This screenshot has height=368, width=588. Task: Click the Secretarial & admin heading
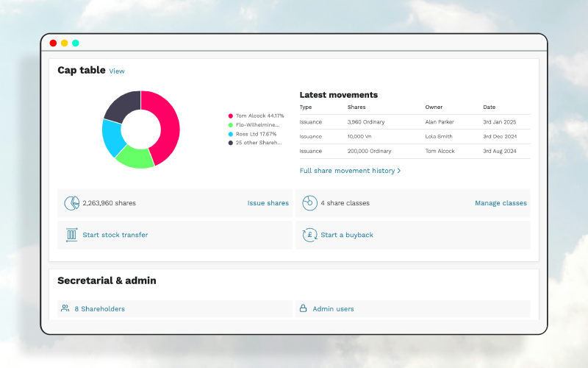pyautogui.click(x=107, y=281)
